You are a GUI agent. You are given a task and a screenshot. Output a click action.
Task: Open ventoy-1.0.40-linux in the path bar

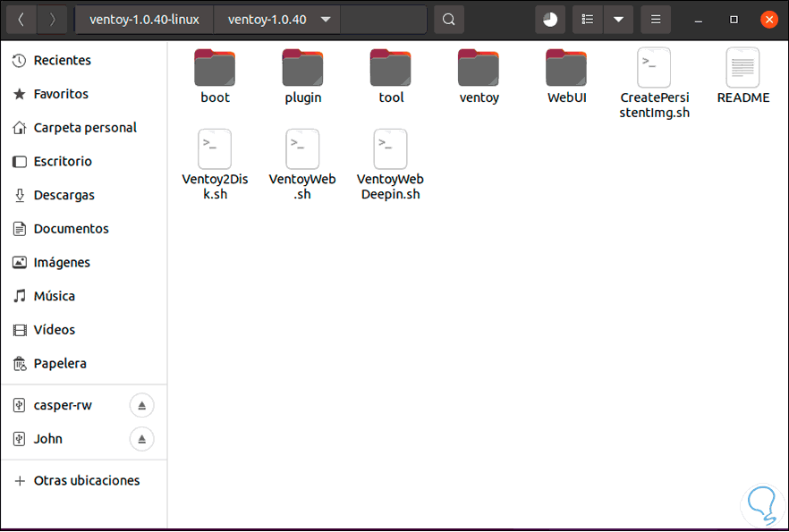(x=144, y=20)
